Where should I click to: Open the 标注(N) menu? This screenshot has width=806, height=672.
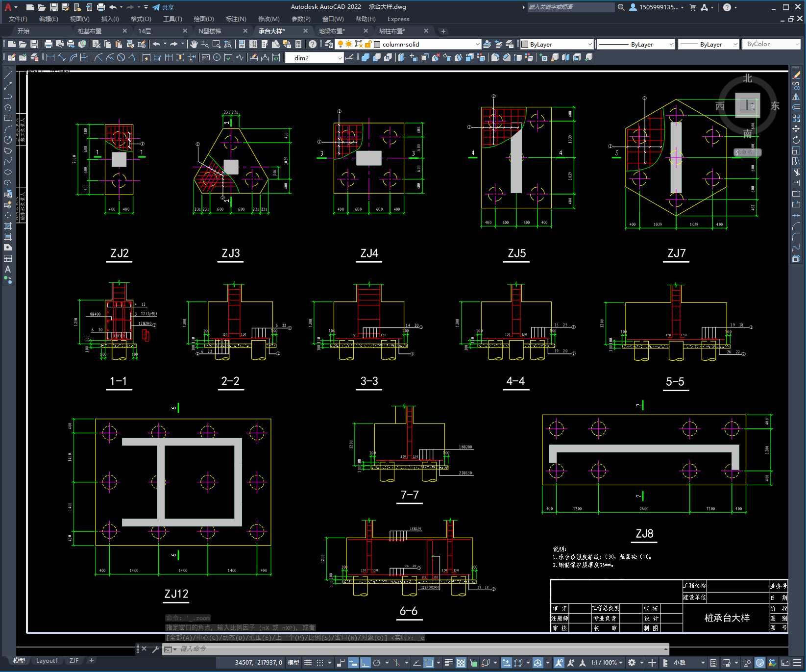tap(236, 19)
